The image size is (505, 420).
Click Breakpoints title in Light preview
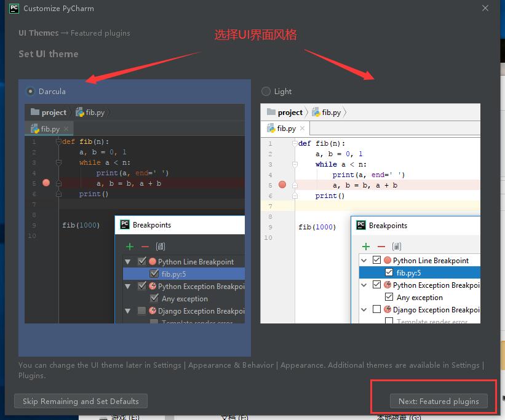tap(388, 226)
